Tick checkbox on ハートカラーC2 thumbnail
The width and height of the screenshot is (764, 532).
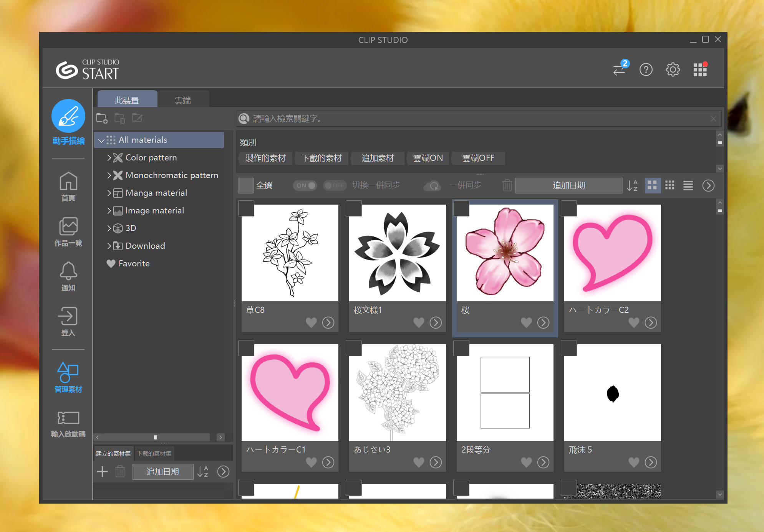[569, 208]
